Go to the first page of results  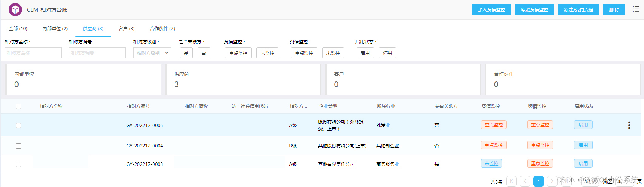[511, 181]
